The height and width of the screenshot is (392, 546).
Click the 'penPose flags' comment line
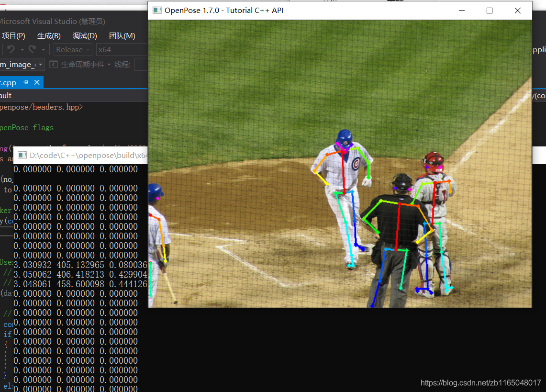point(27,127)
